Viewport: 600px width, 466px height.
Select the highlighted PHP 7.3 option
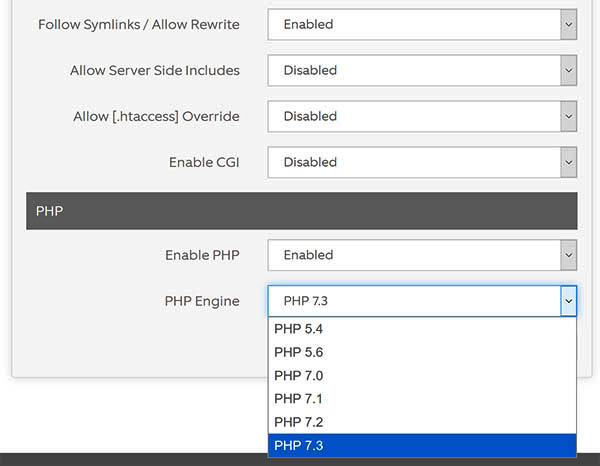(x=422, y=446)
